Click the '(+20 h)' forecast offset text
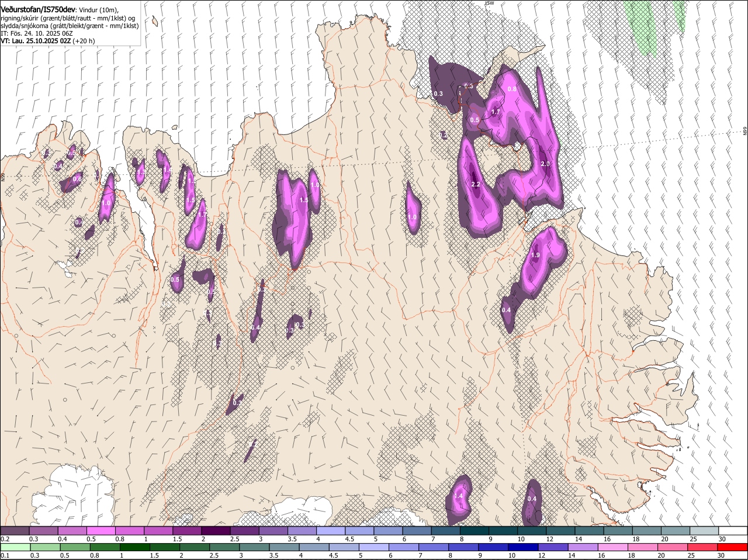 click(84, 41)
